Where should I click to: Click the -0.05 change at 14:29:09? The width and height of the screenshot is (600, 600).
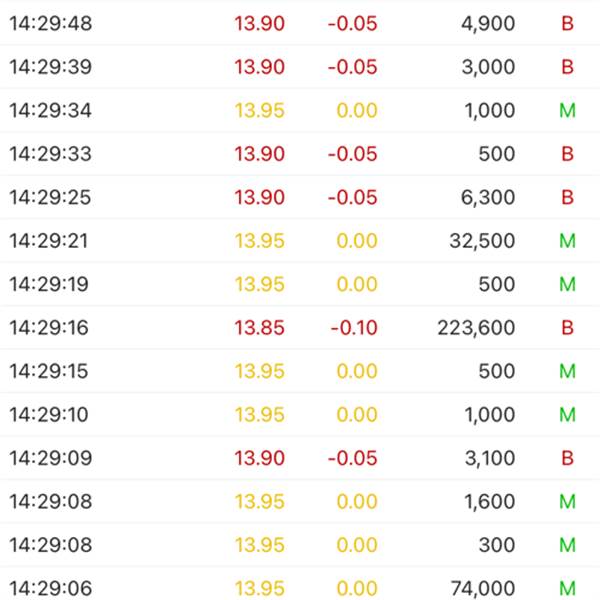click(x=352, y=458)
